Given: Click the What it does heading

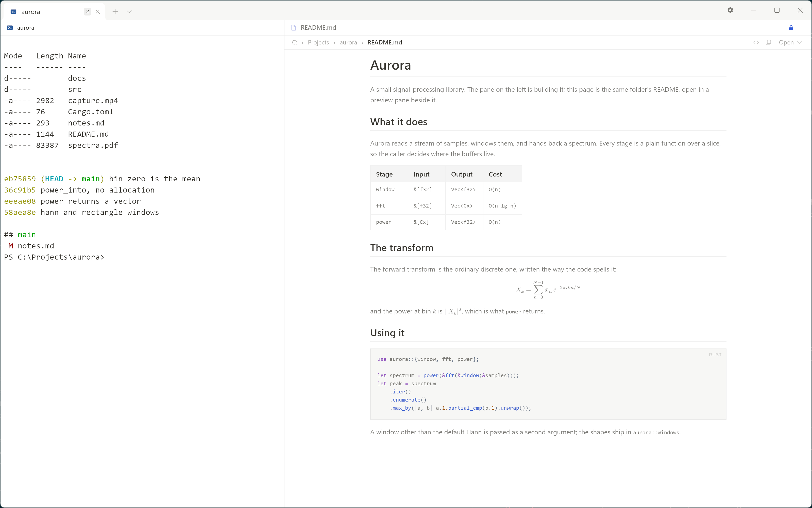Looking at the screenshot, I should 399,122.
